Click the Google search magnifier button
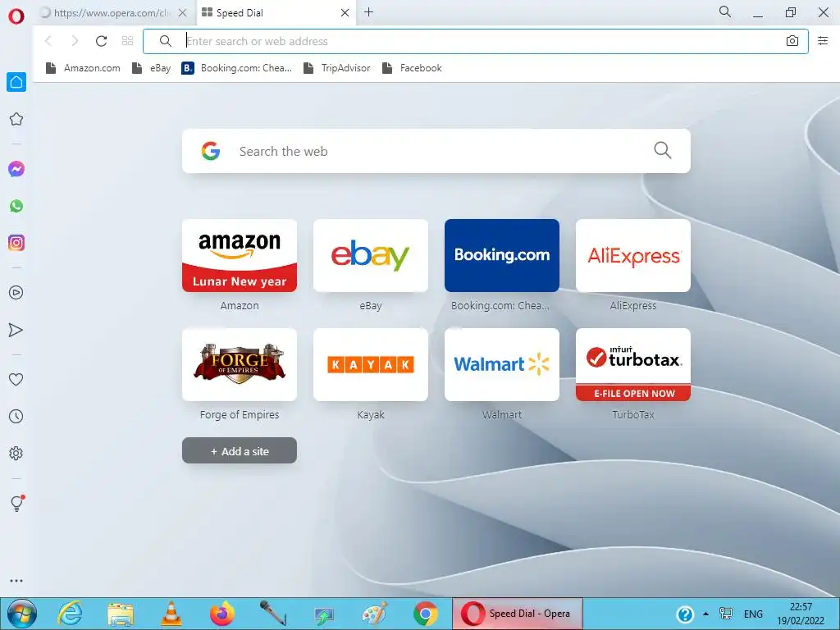840x630 pixels. pos(663,150)
